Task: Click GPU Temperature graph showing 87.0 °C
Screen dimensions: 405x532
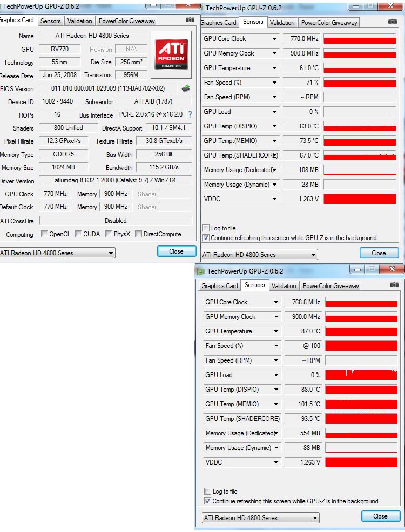Action: [x=361, y=331]
